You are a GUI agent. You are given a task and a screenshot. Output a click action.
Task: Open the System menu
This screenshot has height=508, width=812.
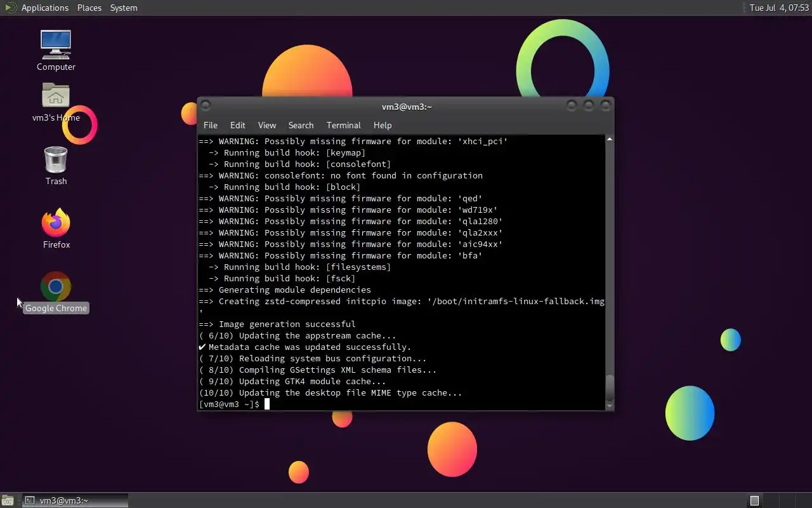coord(124,8)
